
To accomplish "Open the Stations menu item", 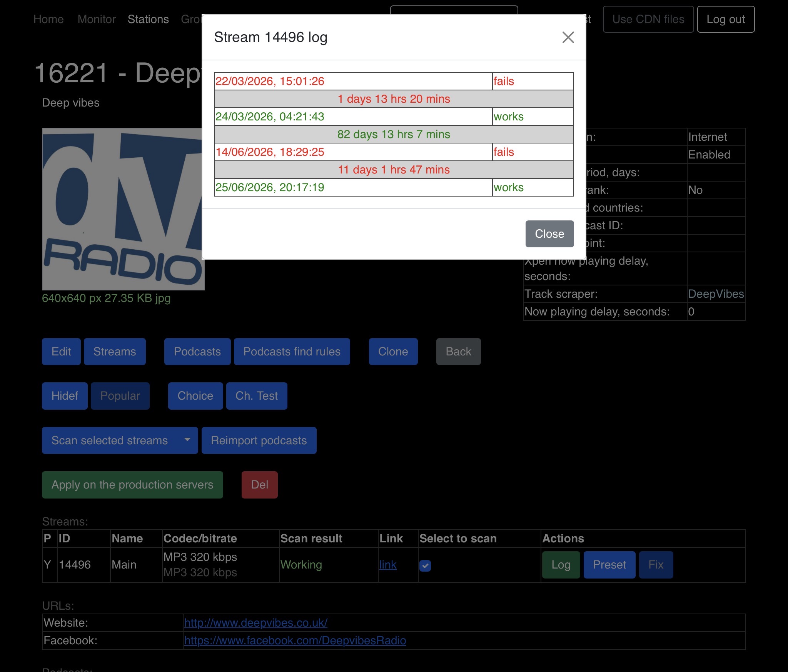I will click(x=148, y=19).
